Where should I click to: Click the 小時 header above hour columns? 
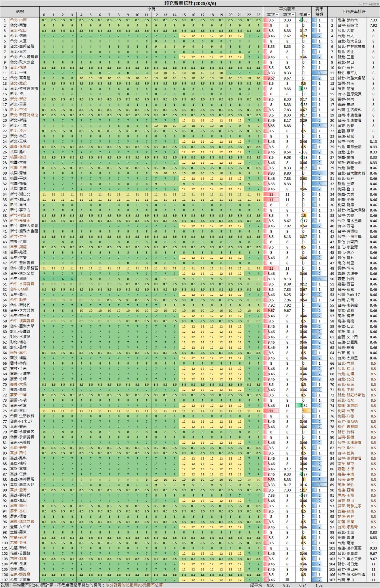151,9
